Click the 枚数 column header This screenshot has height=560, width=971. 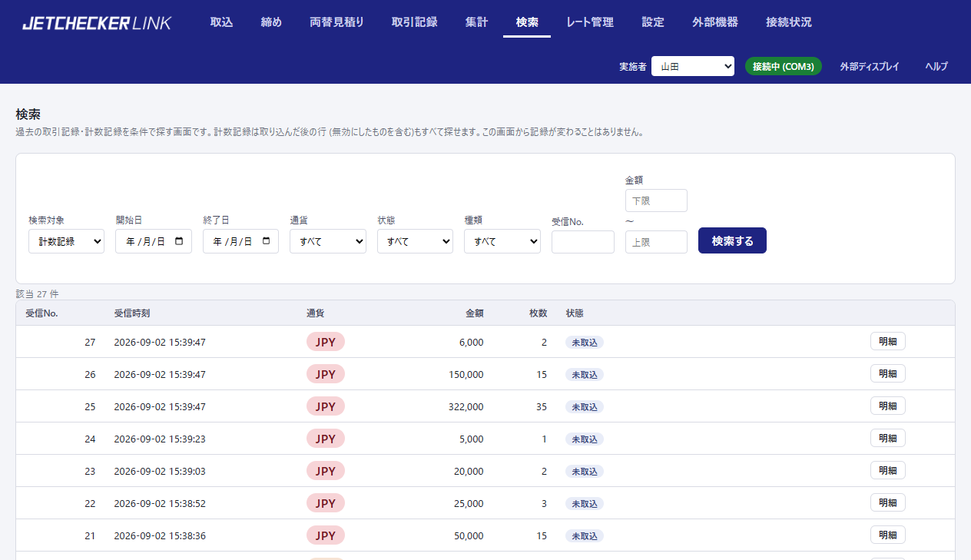point(539,313)
